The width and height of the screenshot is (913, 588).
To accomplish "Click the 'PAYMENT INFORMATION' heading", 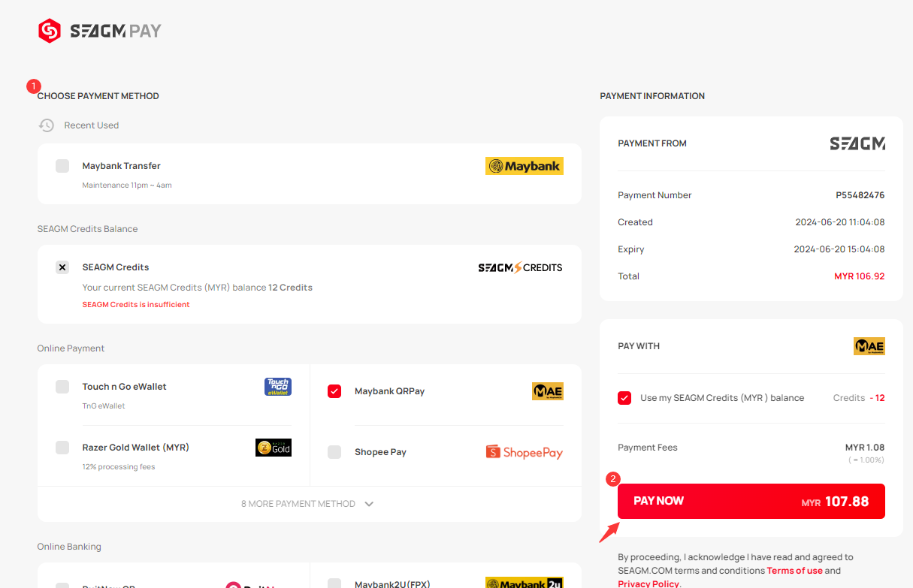I will point(652,96).
